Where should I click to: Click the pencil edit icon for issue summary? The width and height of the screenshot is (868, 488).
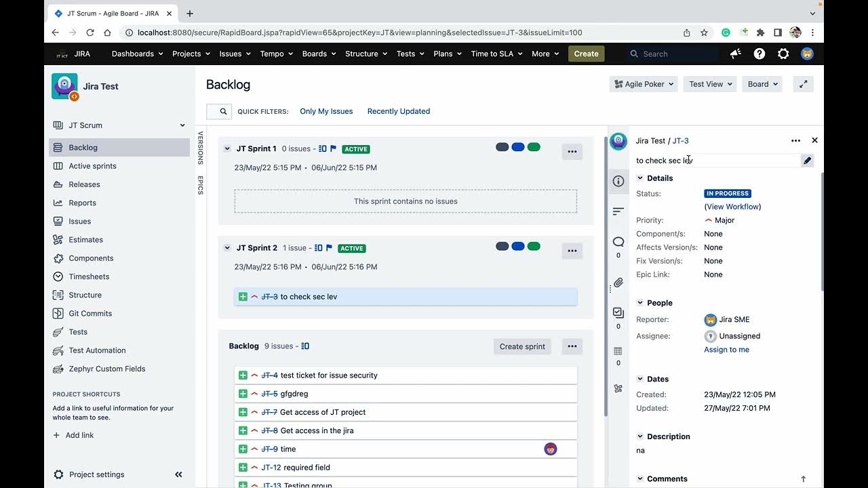pyautogui.click(x=807, y=161)
